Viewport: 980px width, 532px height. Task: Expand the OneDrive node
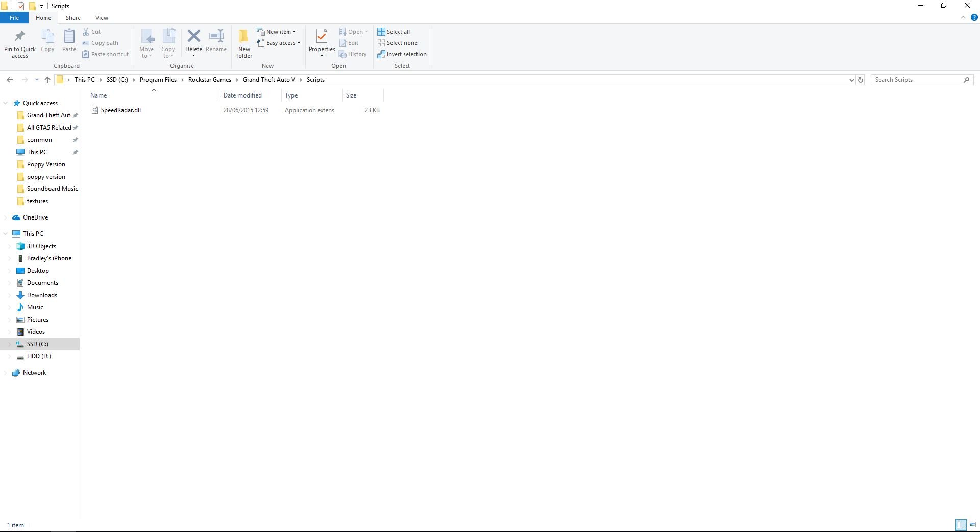click(5, 217)
